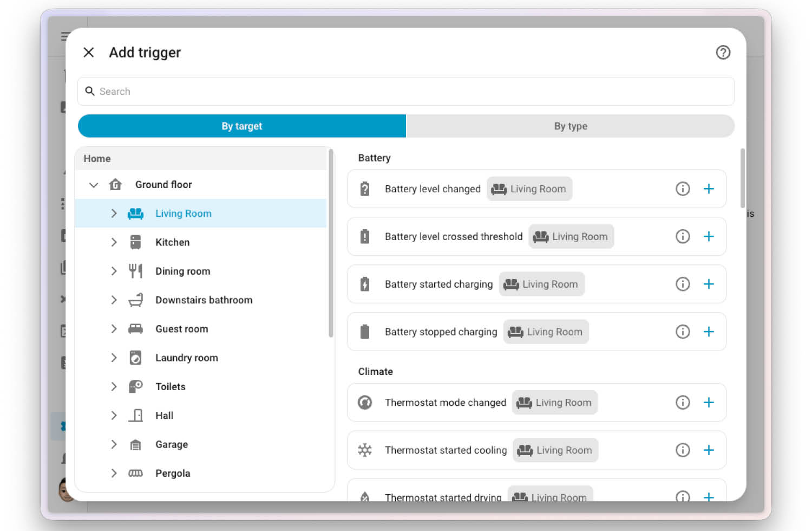Image resolution: width=812 pixels, height=531 pixels.
Task: Open the help icon in dialog header
Action: click(723, 53)
